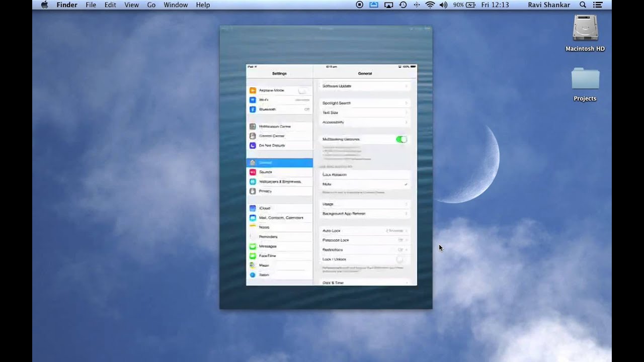Toggle the Lock / Unlock switch

400,259
